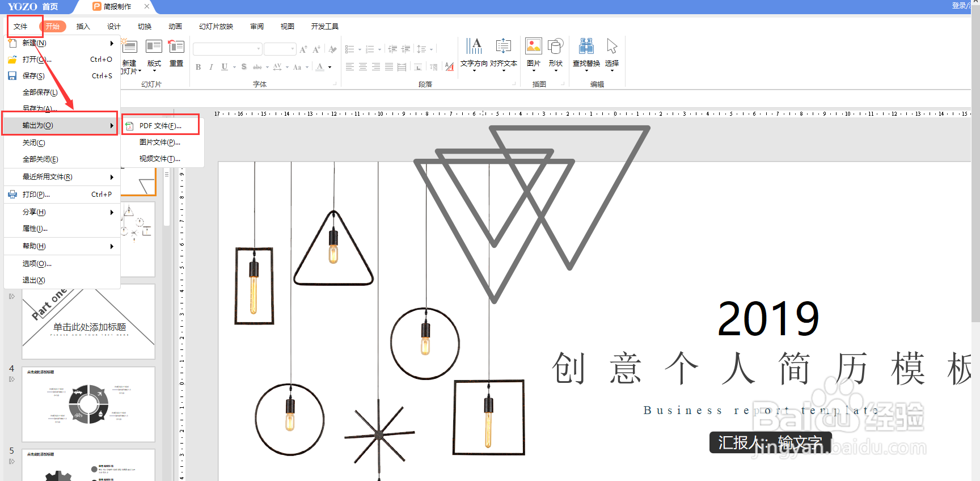The width and height of the screenshot is (980, 481).
Task: Open the 开发工具 ribbon tab
Action: click(x=324, y=27)
